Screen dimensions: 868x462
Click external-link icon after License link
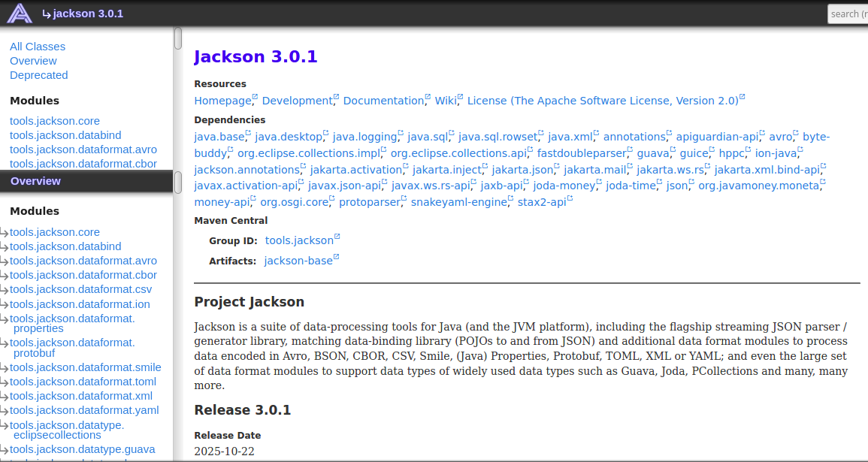[742, 97]
